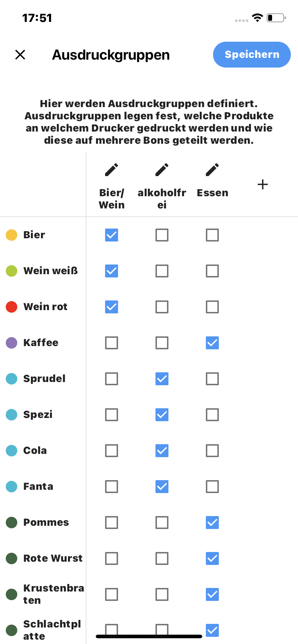The width and height of the screenshot is (298, 644).
Task: Check Kaffee in the alkoholfrei column
Action: coord(162,343)
